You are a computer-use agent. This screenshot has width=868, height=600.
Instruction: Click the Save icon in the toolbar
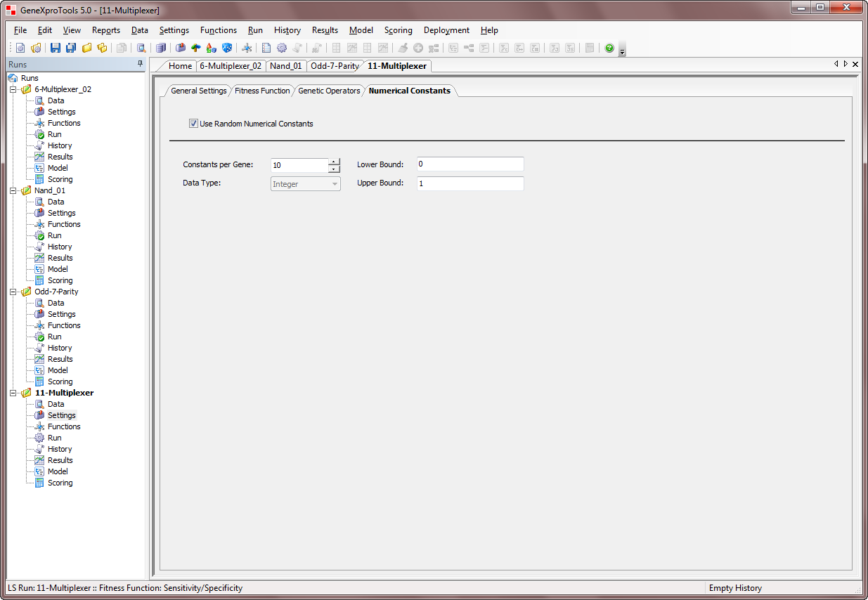[55, 48]
